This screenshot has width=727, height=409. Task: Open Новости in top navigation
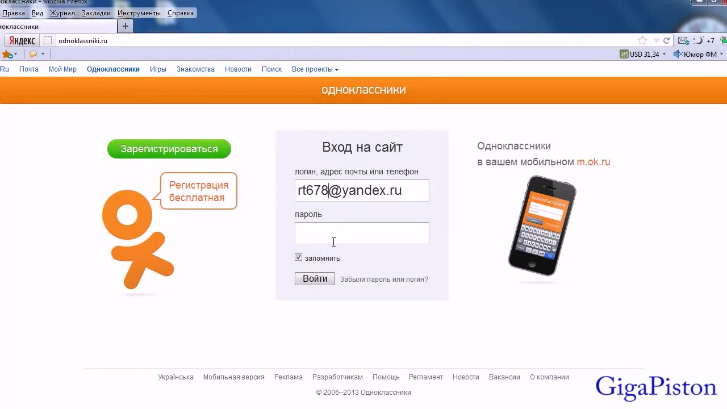tap(238, 69)
